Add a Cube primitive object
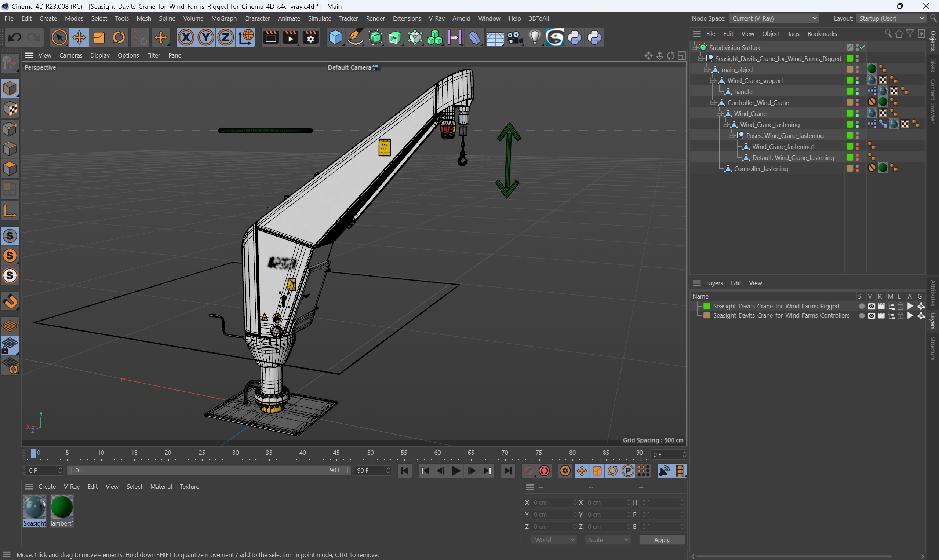939x560 pixels. 335,37
